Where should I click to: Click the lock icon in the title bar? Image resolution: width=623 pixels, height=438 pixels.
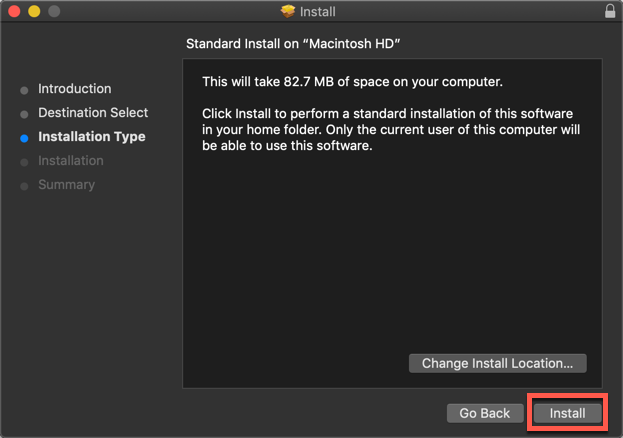tap(610, 12)
